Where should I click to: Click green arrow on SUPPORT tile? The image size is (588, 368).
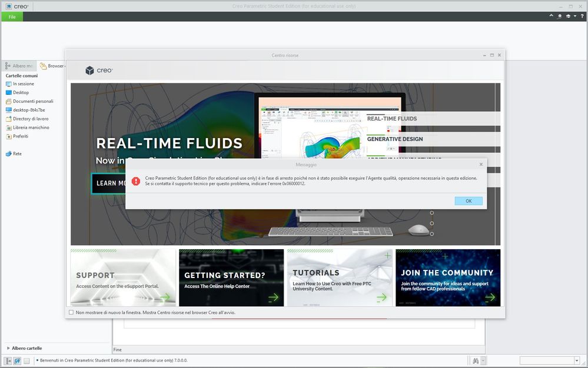click(165, 297)
